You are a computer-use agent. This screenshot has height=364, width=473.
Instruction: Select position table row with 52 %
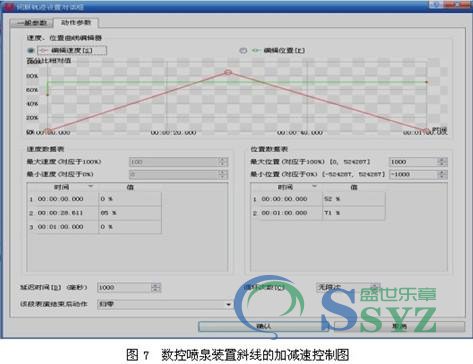click(x=318, y=199)
